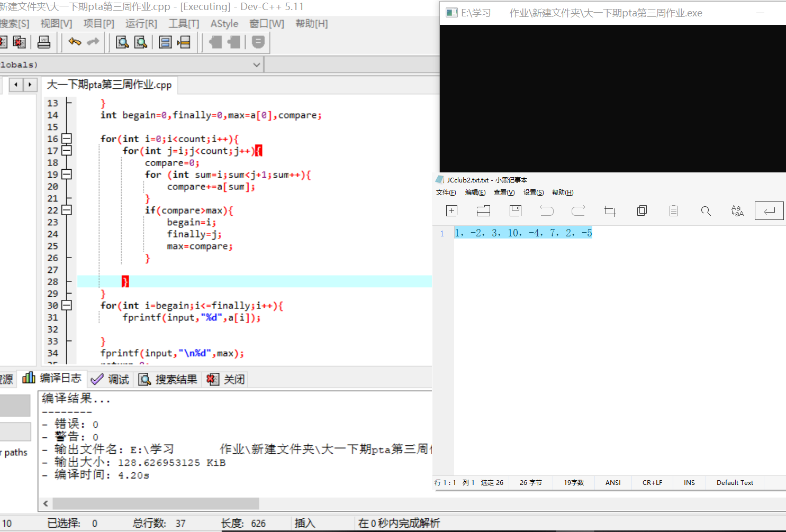Screen dimensions: 786x532
Task: Open the 运行[R] menu
Action: [x=141, y=23]
